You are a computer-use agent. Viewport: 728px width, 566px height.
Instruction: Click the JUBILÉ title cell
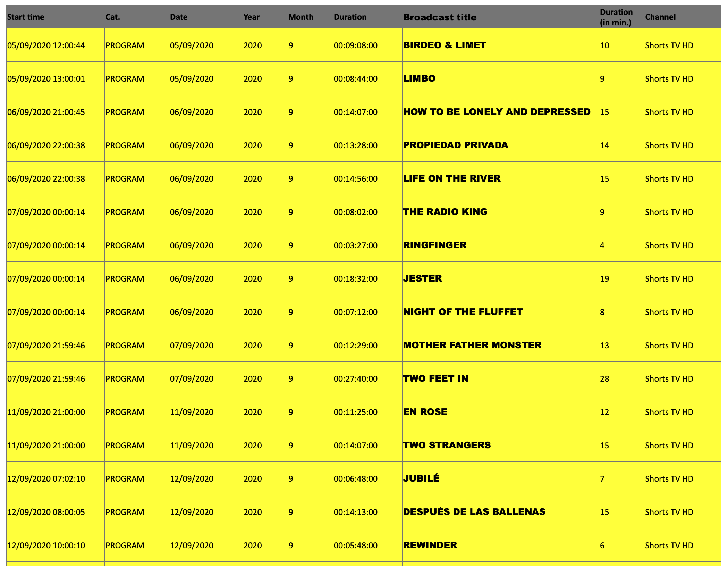[421, 478]
